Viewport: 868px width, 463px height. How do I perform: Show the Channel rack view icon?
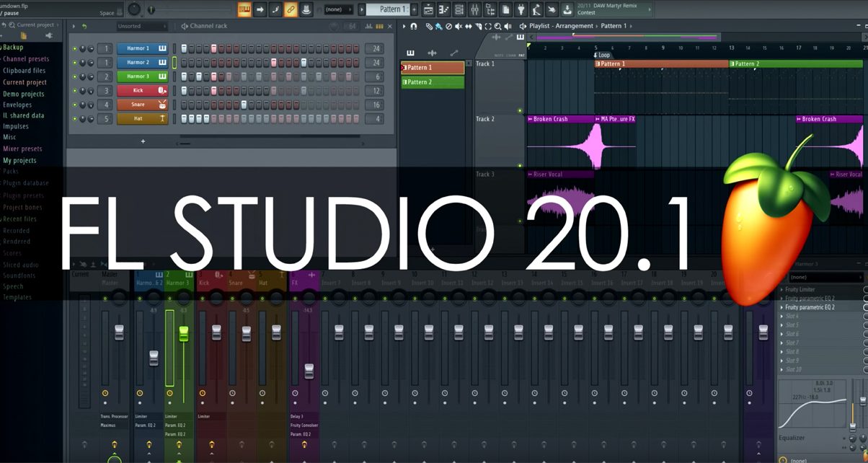[x=459, y=9]
